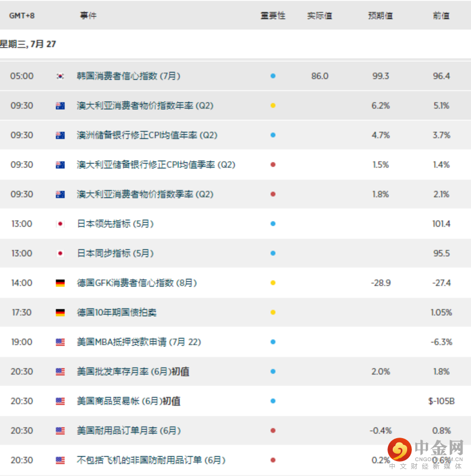This screenshot has height=476, width=471.
Task: Click blue importance dot for 澳洲储备银行修正CPI均值年率
Action: point(273,135)
